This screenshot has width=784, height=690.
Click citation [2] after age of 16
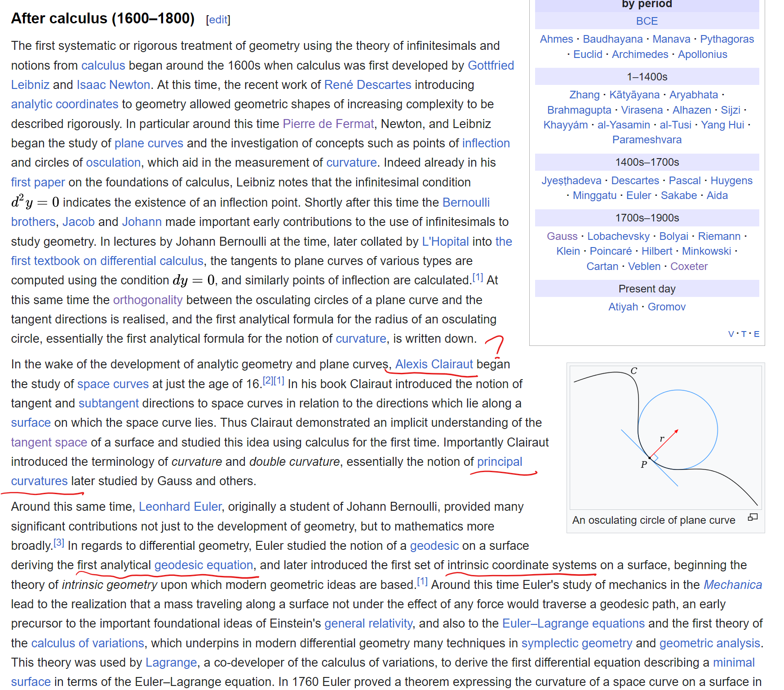(268, 381)
